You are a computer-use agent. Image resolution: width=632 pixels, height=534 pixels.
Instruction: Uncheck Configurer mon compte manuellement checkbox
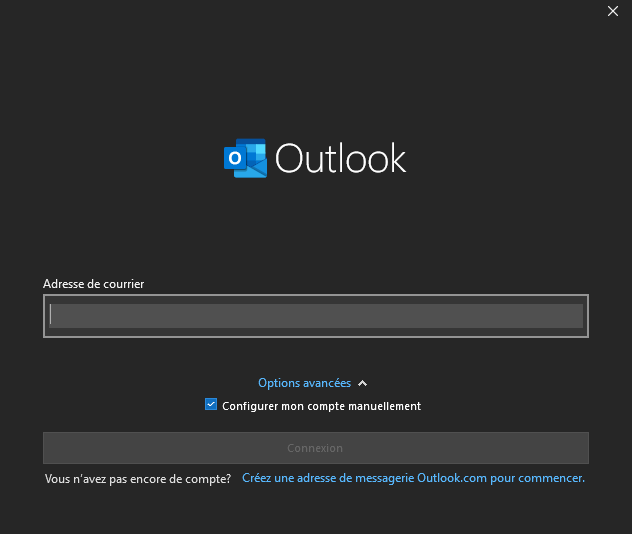[211, 404]
